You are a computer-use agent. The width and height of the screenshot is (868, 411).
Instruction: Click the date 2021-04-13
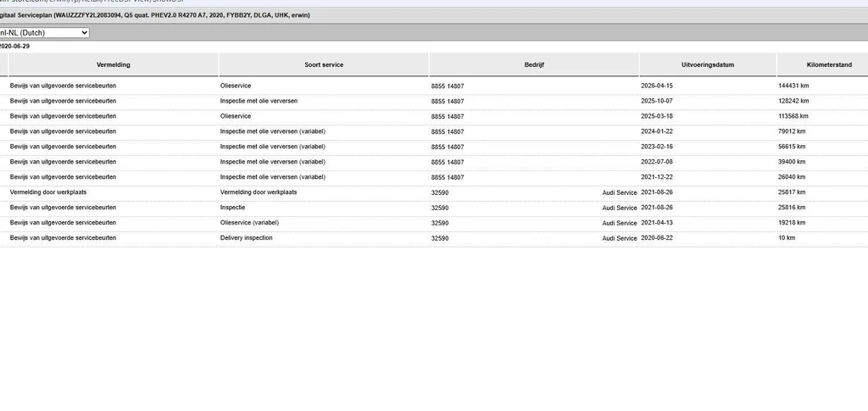[x=657, y=223]
